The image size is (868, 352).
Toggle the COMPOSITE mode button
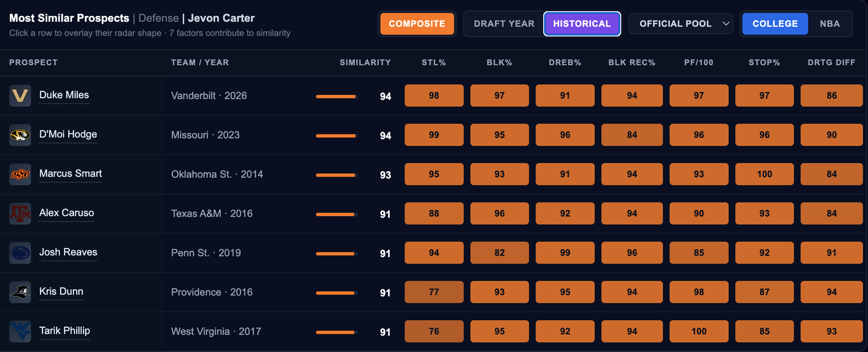tap(417, 24)
